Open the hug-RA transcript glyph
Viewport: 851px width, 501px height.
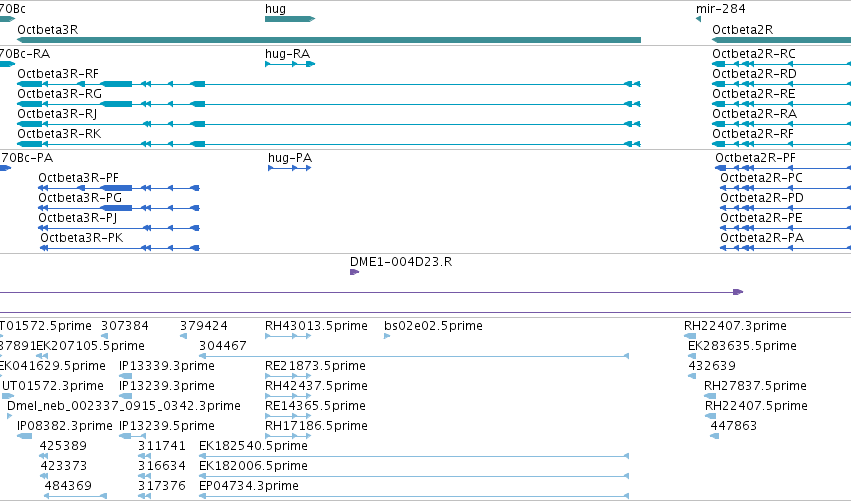click(x=290, y=64)
